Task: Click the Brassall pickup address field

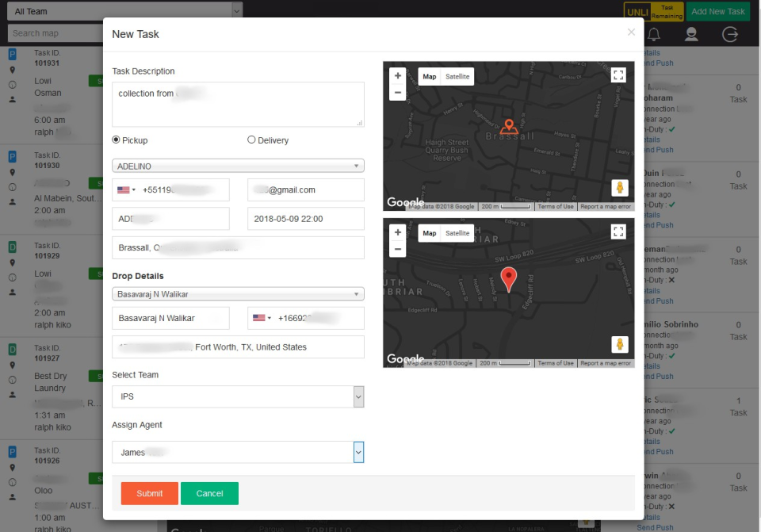Action: 238,247
